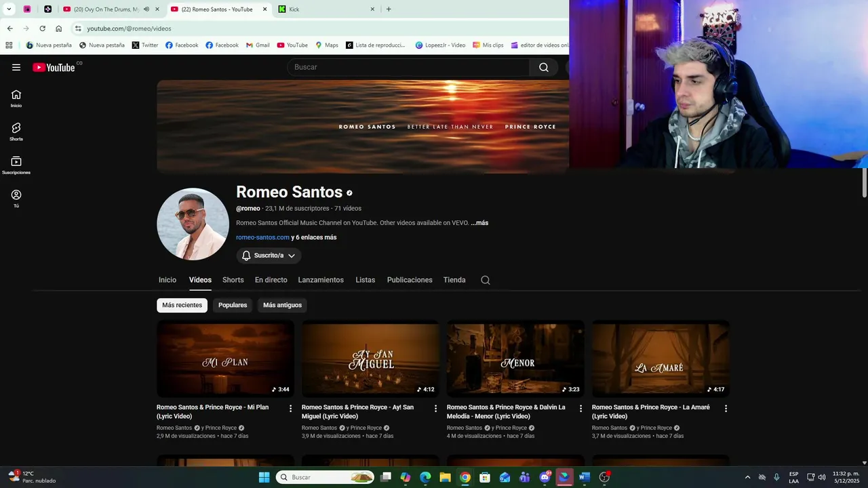Open the Chrome apps grid
The image size is (868, 488).
tap(9, 45)
